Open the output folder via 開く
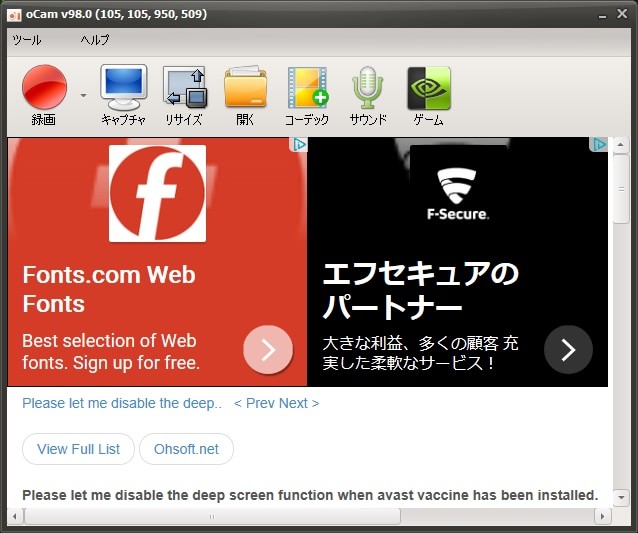Image resolution: width=638 pixels, height=533 pixels. coord(245,95)
